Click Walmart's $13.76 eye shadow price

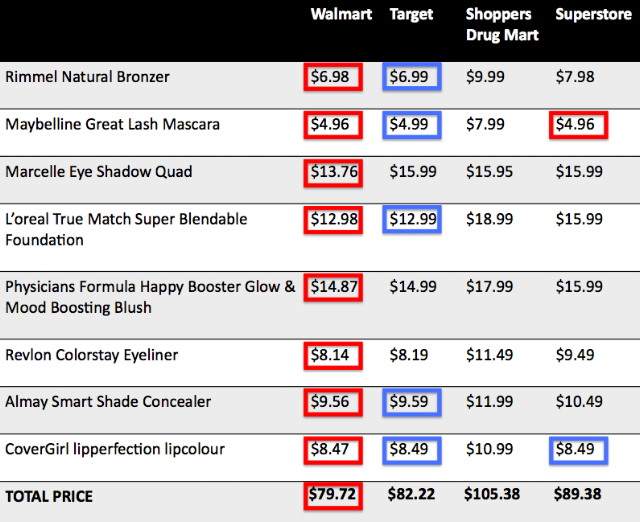click(333, 173)
